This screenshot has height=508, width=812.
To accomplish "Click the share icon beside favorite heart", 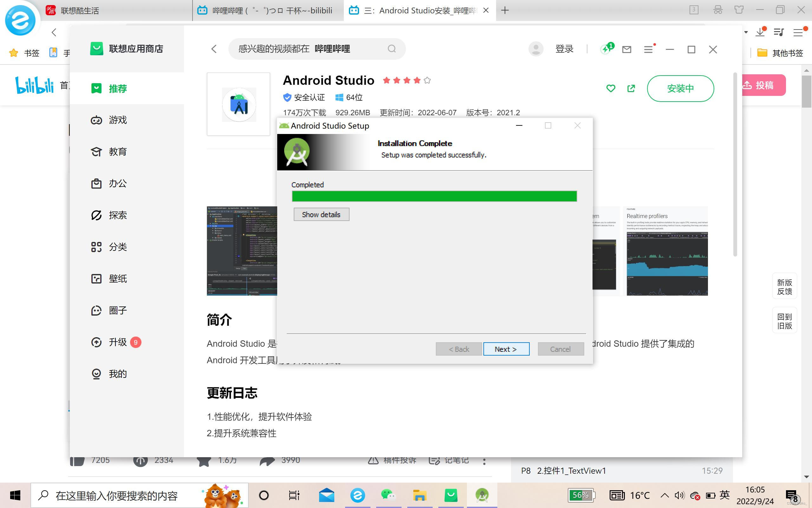I will (x=631, y=88).
